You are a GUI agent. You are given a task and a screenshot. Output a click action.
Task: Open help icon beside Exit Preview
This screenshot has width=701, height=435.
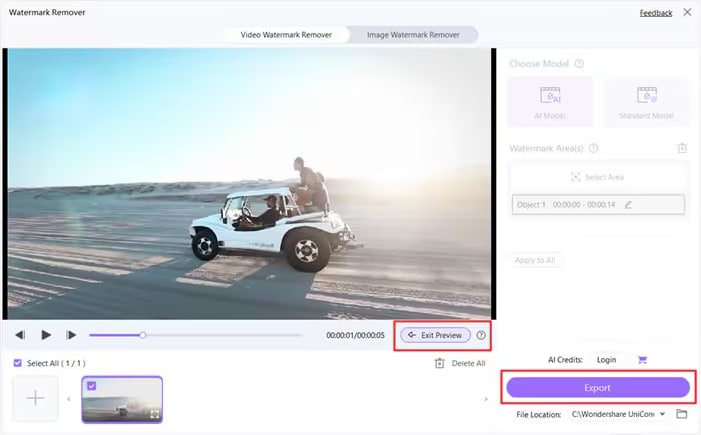coord(481,335)
